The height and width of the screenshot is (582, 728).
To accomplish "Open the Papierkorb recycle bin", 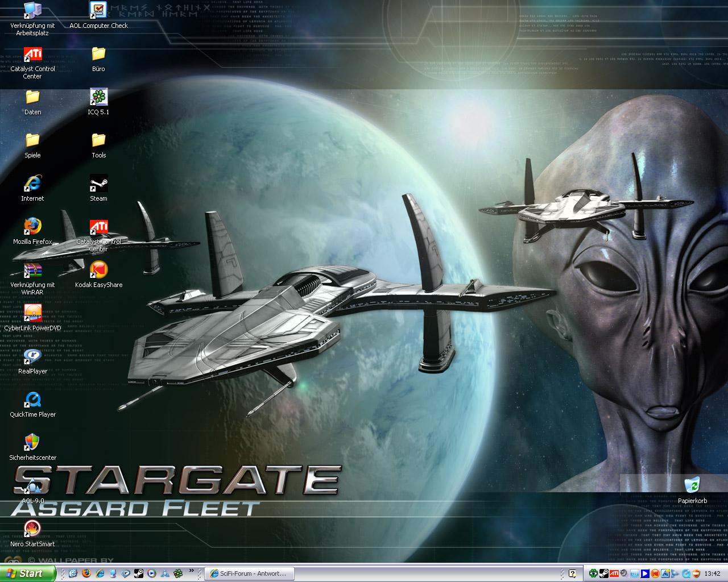I will [692, 487].
